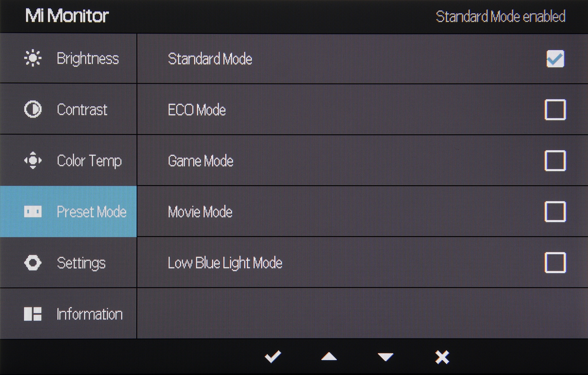Click the Contrast half-circle icon
The width and height of the screenshot is (588, 375).
pyautogui.click(x=33, y=109)
